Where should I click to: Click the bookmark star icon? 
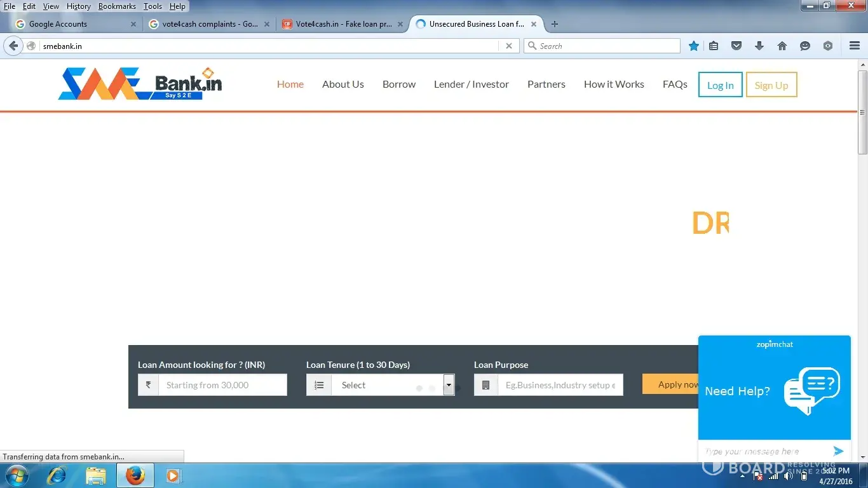tap(694, 46)
